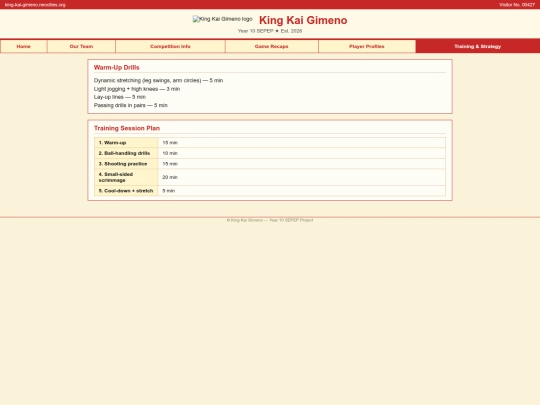Click the Passing drills in pairs line
The width and height of the screenshot is (540, 405).
(131, 105)
